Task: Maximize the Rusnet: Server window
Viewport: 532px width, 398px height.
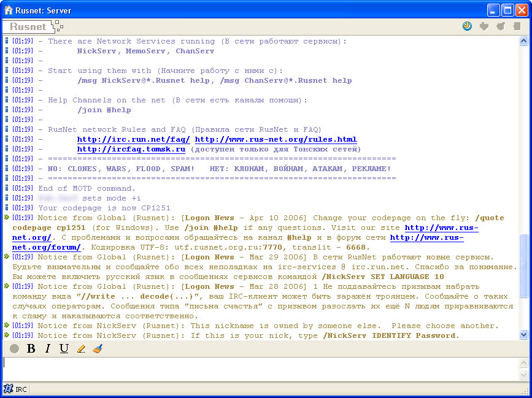Action: [x=507, y=10]
